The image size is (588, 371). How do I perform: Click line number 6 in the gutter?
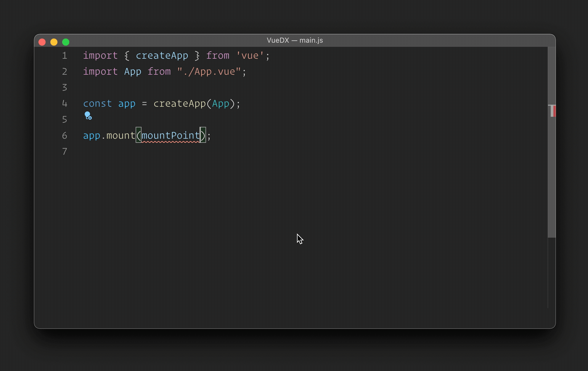[x=65, y=136]
